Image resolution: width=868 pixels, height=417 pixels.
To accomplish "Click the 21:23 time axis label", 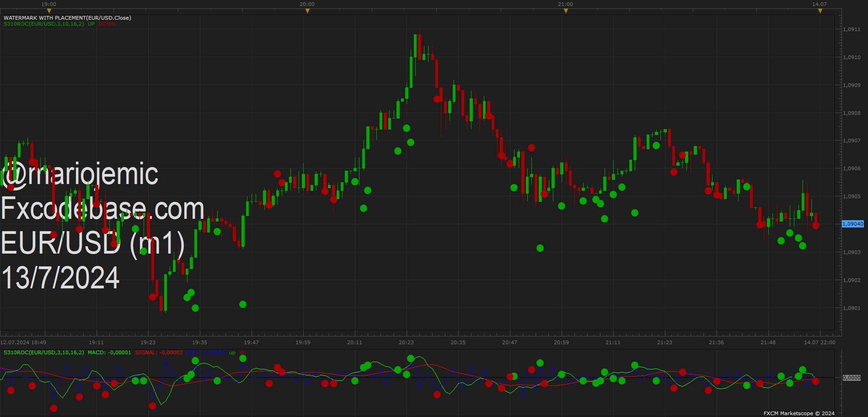I will [664, 342].
